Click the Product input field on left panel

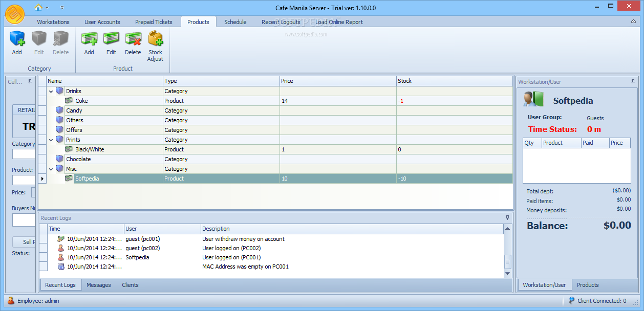click(24, 180)
